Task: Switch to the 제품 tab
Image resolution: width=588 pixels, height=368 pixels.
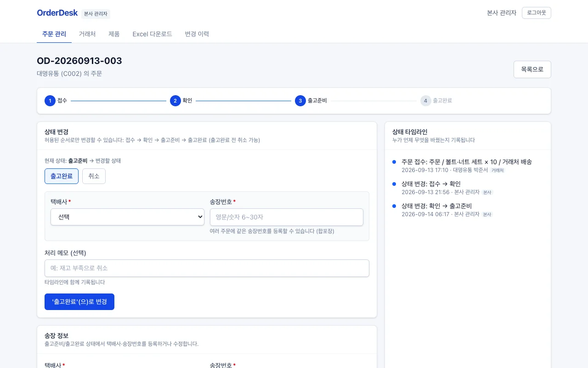Action: 114,34
